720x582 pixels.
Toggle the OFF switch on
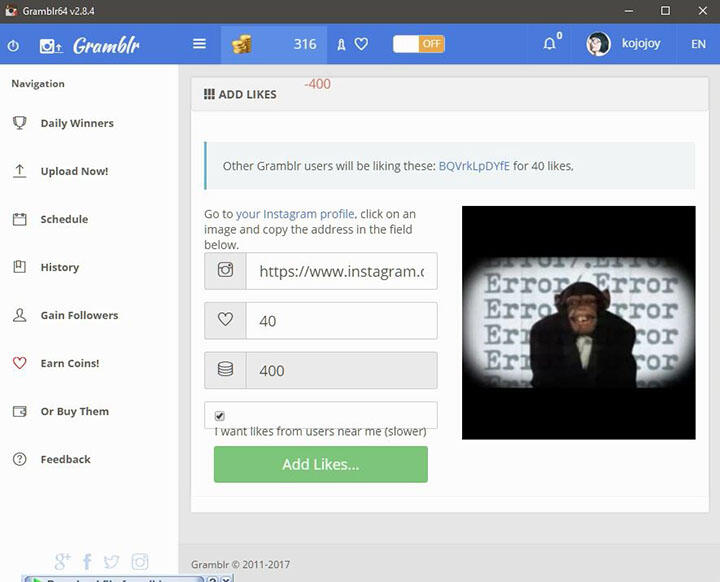[x=419, y=44]
